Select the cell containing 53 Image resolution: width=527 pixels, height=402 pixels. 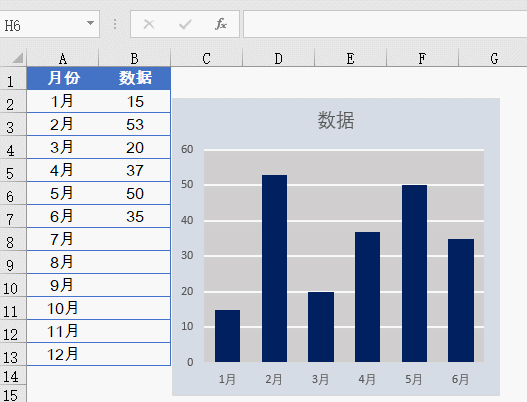(x=135, y=124)
